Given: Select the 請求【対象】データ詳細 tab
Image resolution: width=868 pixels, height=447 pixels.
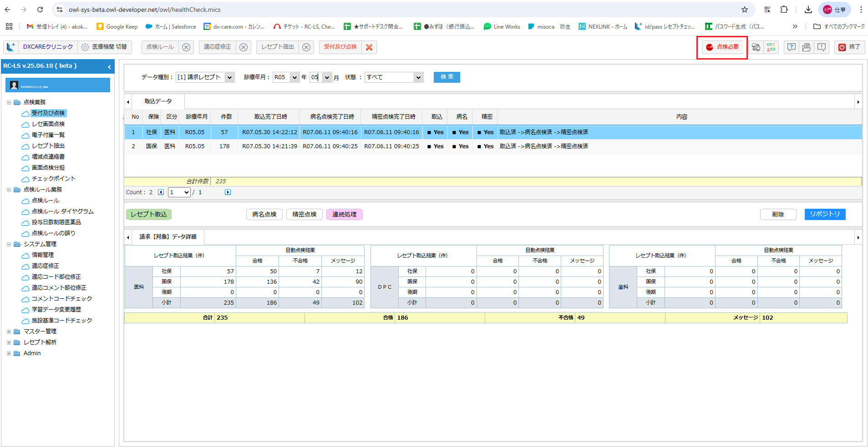Looking at the screenshot, I should (x=168, y=237).
